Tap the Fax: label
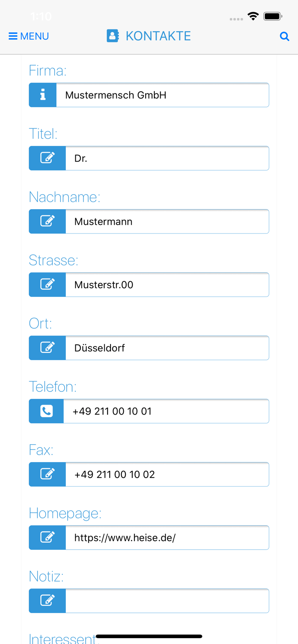 (41, 450)
